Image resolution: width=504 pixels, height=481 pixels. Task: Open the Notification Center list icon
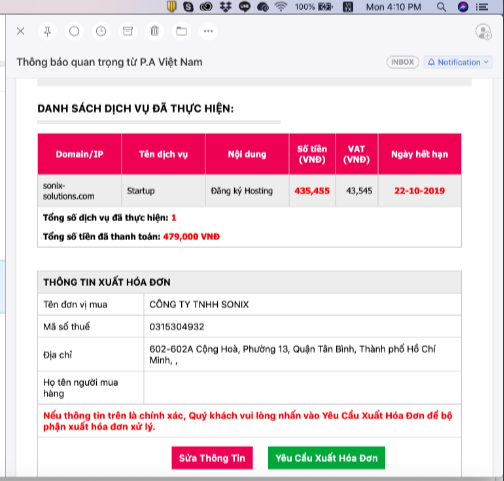click(482, 7)
